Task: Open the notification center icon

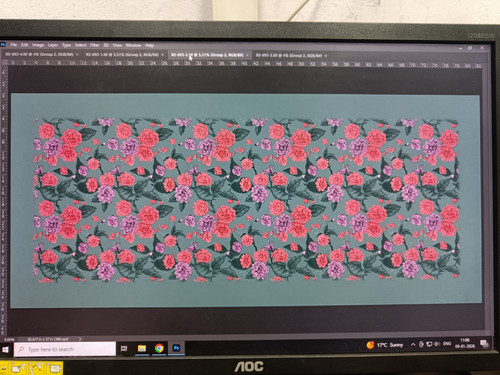Action: 484,343
